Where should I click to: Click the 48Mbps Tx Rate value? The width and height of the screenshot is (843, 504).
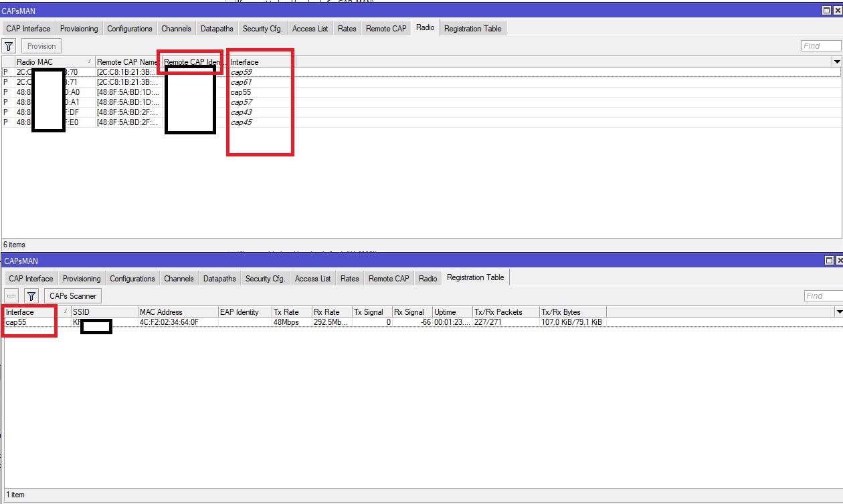[286, 322]
